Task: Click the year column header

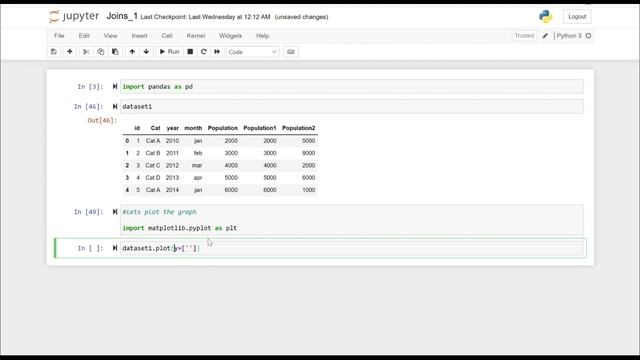Action: tap(173, 128)
